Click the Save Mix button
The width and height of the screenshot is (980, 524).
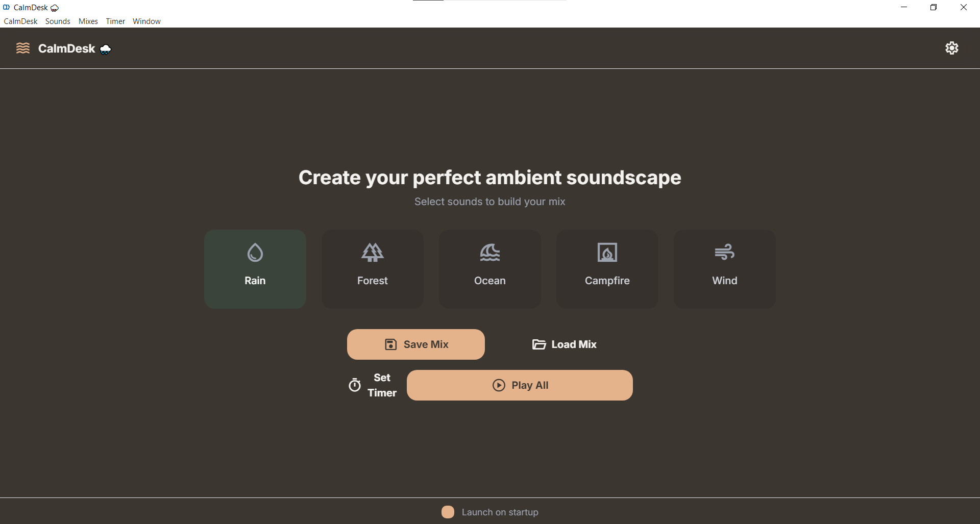click(x=416, y=344)
